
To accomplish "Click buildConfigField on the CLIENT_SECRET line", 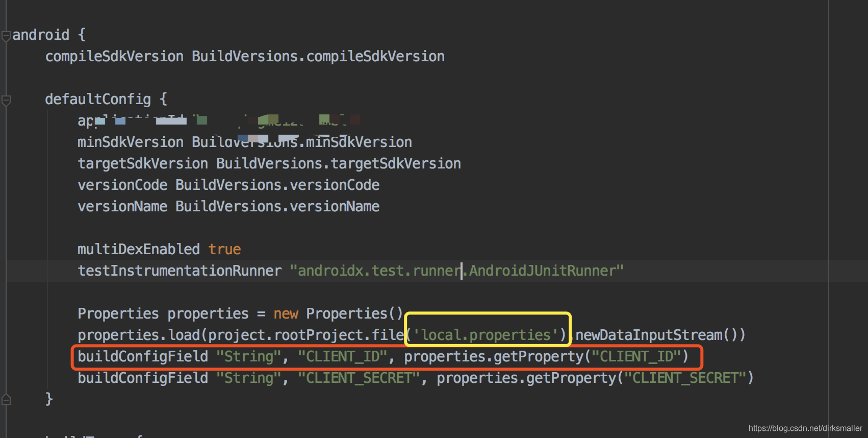I will [143, 378].
